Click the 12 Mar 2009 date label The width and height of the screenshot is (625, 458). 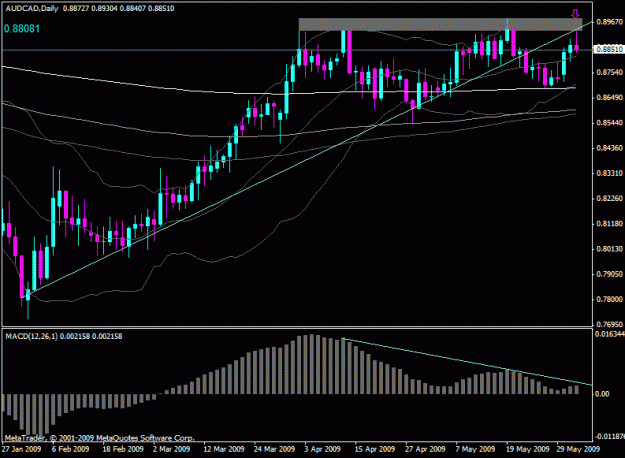click(x=224, y=449)
